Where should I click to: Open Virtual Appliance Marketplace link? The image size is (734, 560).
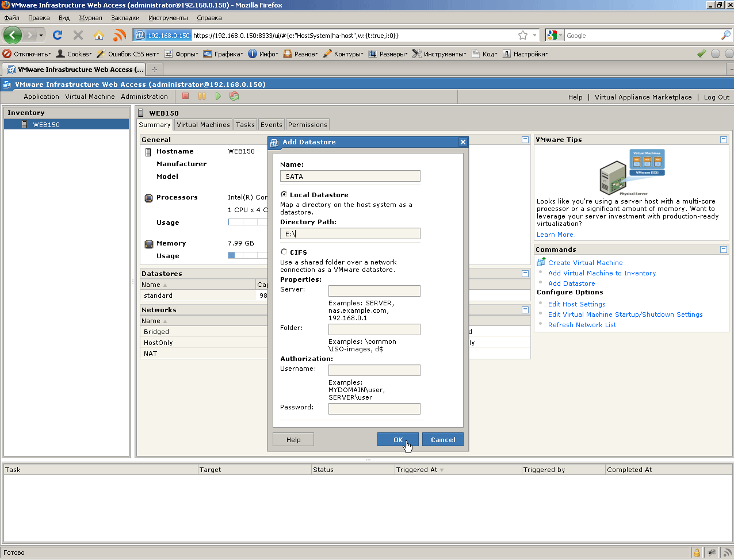pos(643,97)
